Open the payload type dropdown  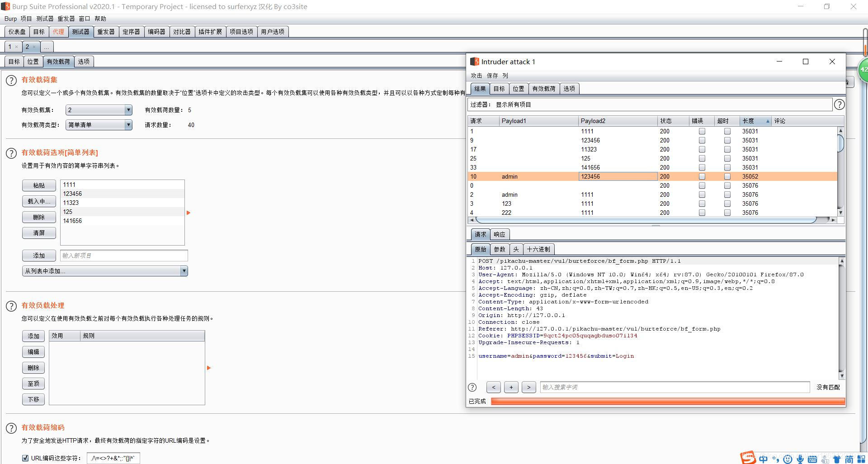99,125
